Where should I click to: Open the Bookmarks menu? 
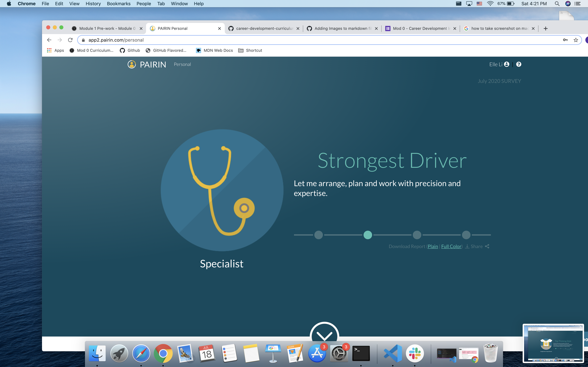pyautogui.click(x=119, y=4)
